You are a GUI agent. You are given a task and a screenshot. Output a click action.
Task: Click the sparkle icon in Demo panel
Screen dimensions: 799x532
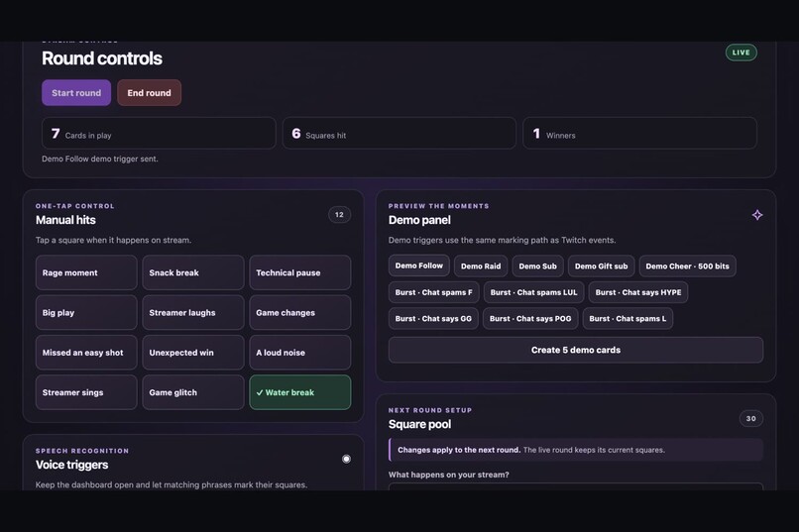pyautogui.click(x=757, y=215)
